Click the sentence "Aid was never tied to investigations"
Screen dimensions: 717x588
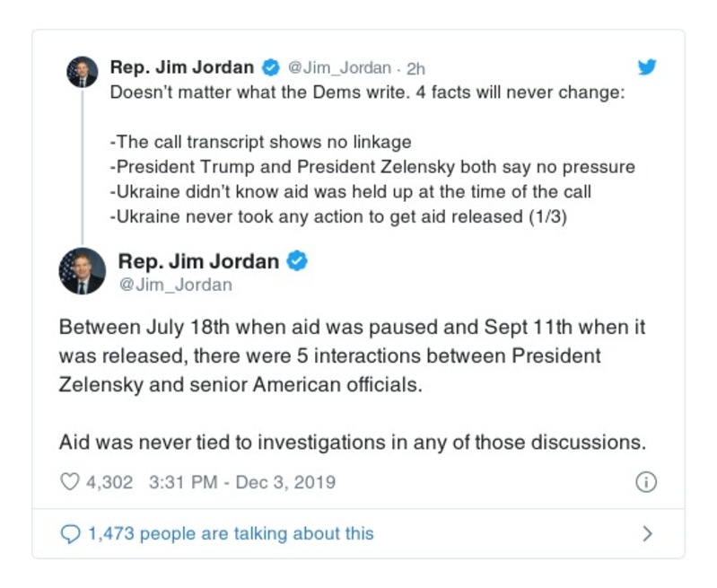coord(352,442)
